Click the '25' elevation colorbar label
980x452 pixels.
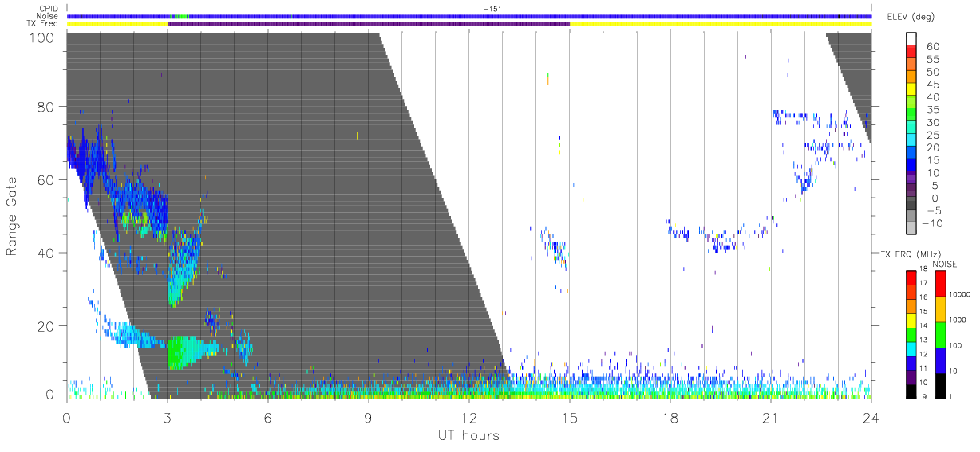934,136
